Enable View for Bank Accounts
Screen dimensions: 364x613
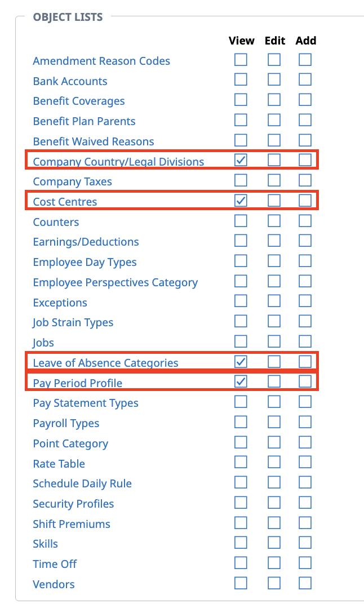(241, 79)
